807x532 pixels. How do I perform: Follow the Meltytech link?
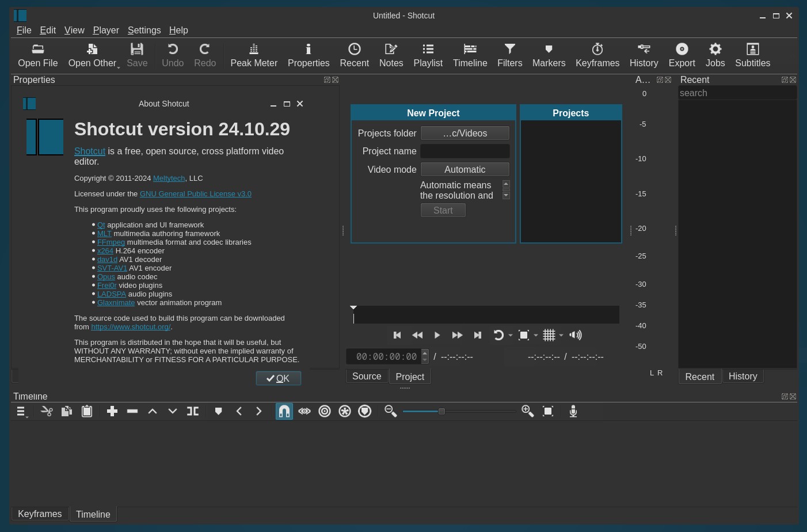pos(169,178)
